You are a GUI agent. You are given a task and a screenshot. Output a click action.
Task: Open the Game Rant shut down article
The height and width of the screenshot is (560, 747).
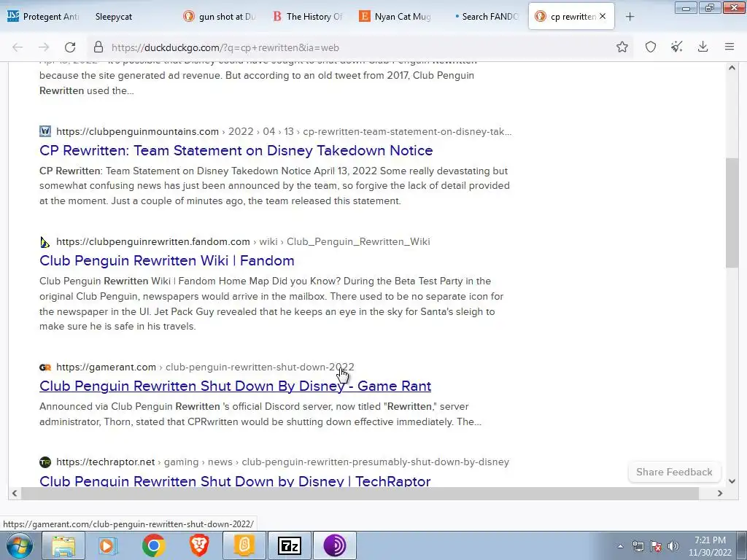click(x=236, y=386)
